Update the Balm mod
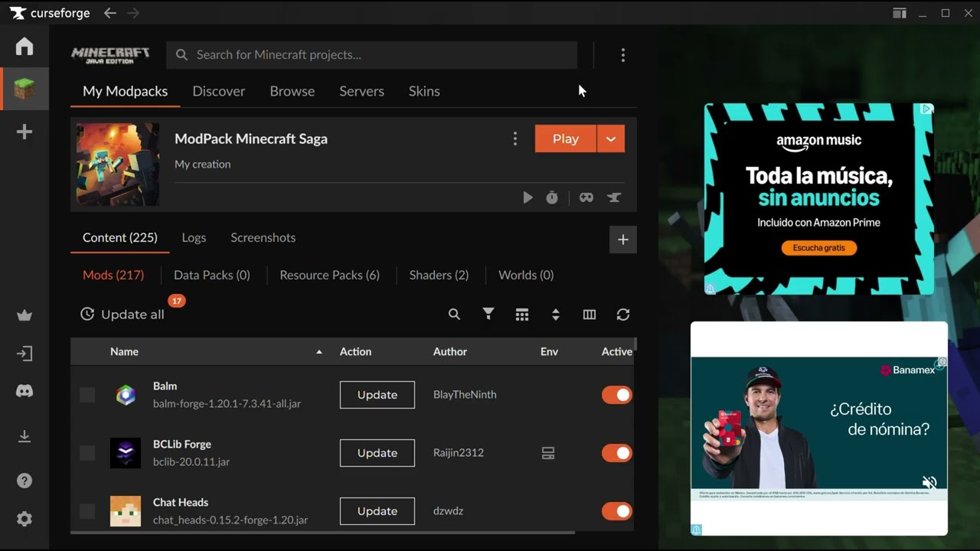Image resolution: width=980 pixels, height=551 pixels. click(x=377, y=395)
